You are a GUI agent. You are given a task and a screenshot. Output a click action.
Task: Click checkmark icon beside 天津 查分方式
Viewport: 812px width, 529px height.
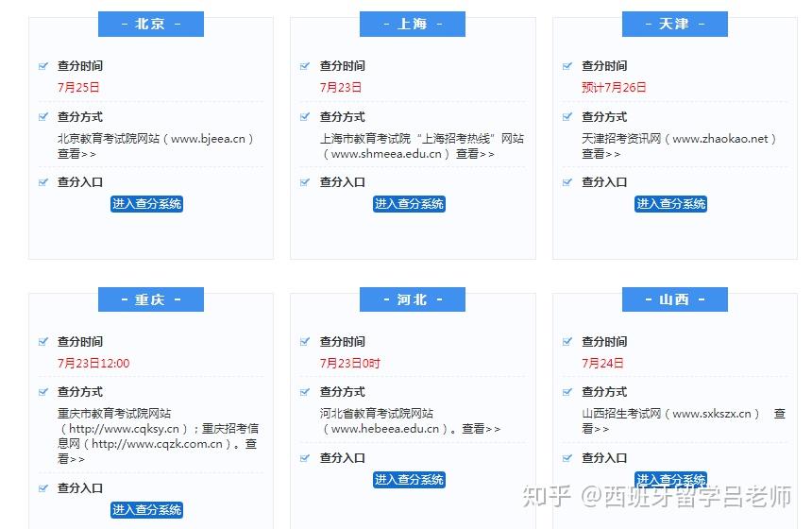tap(567, 116)
